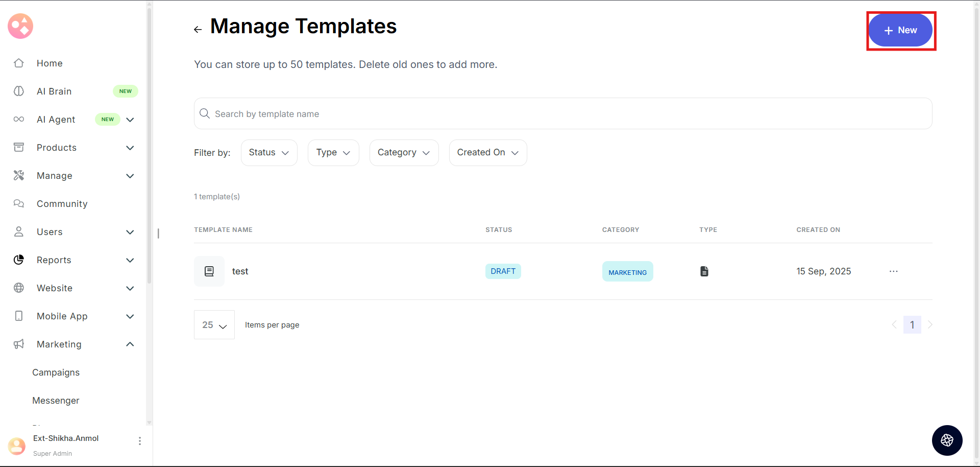Click the file type icon in Type column
Image resolution: width=980 pixels, height=467 pixels.
(x=704, y=271)
